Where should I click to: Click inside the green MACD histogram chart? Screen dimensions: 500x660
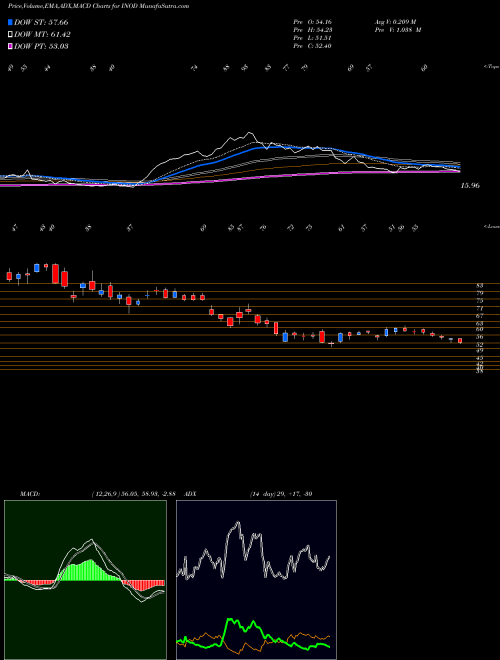85,580
